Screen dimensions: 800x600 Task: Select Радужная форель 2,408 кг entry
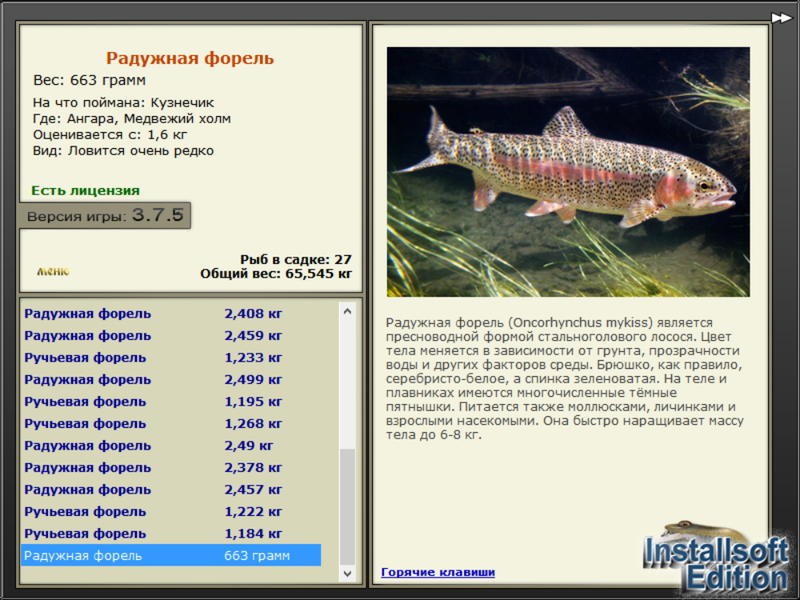pyautogui.click(x=171, y=313)
